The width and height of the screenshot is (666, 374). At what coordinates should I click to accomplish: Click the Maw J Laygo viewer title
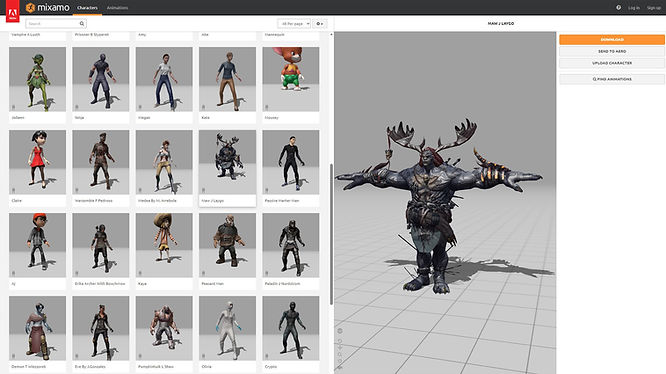click(x=501, y=24)
